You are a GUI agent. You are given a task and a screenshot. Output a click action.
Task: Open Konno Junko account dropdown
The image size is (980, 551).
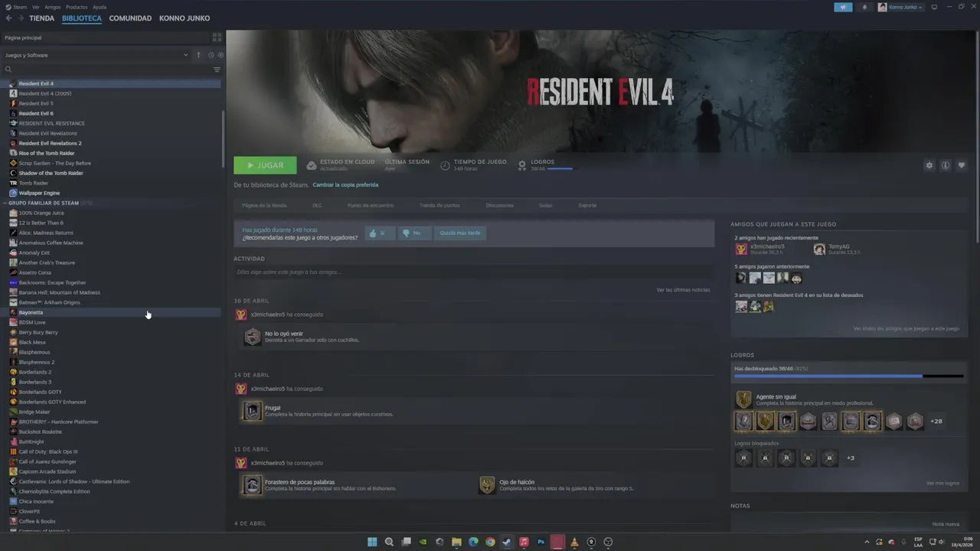(x=900, y=7)
